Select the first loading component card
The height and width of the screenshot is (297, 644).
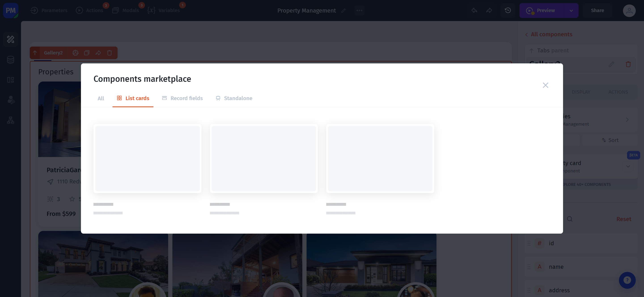148,159
